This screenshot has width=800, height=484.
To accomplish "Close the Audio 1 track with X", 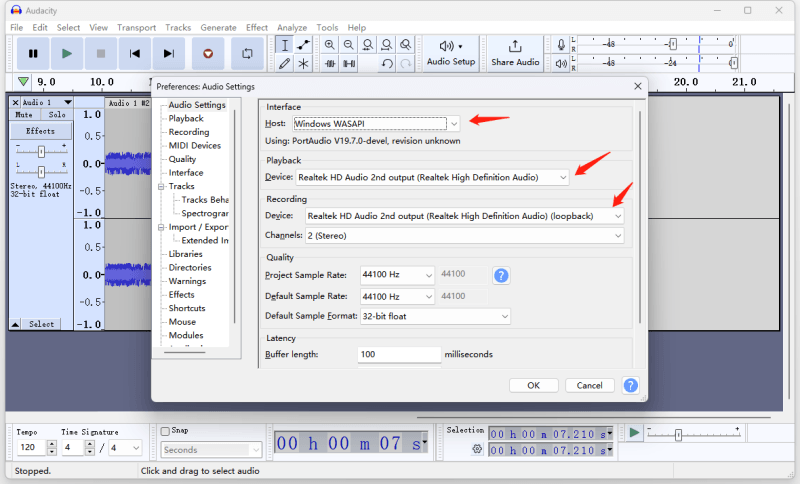I will (x=15, y=103).
